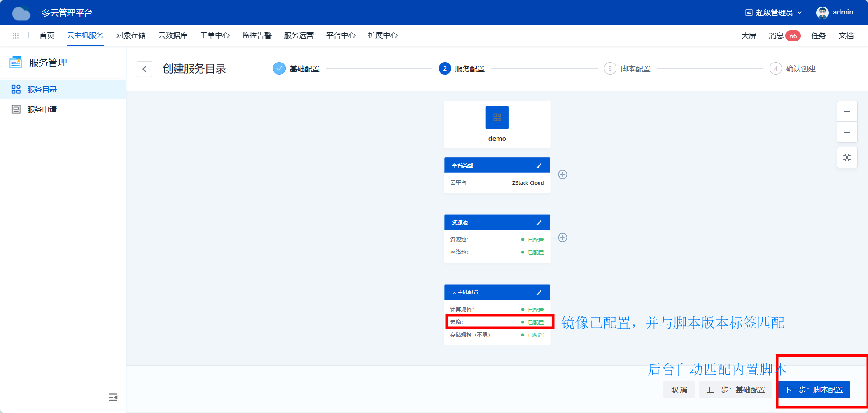Click plus circle next to 平台类型 node
The height and width of the screenshot is (413, 868).
[x=563, y=175]
